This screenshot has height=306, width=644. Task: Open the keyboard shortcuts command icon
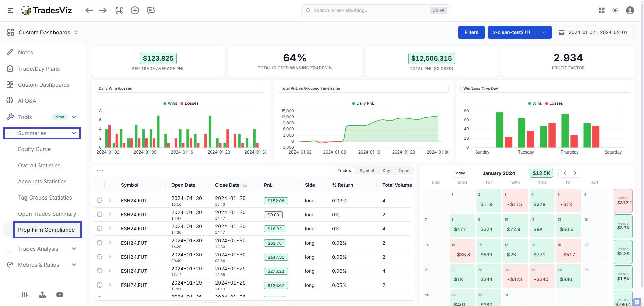[x=119, y=10]
